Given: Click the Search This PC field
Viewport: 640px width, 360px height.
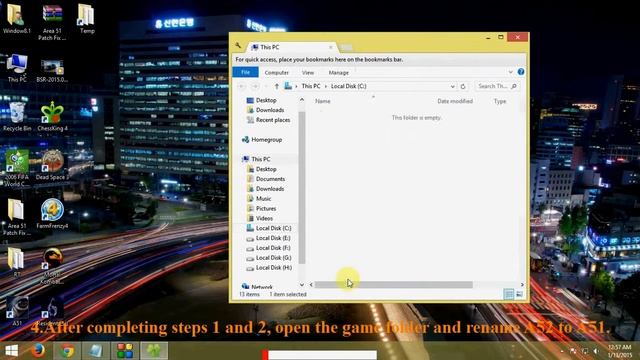Looking at the screenshot, I should (x=497, y=87).
